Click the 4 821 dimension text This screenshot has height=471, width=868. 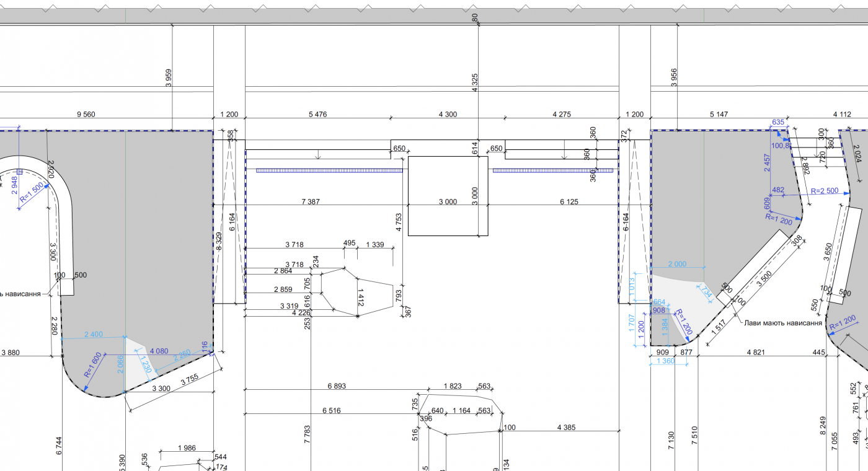coord(755,352)
